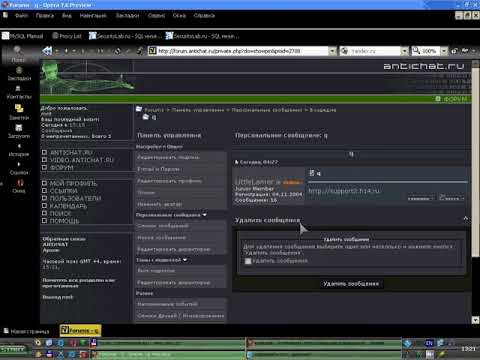Expand the address bar history dropdown

[332, 51]
